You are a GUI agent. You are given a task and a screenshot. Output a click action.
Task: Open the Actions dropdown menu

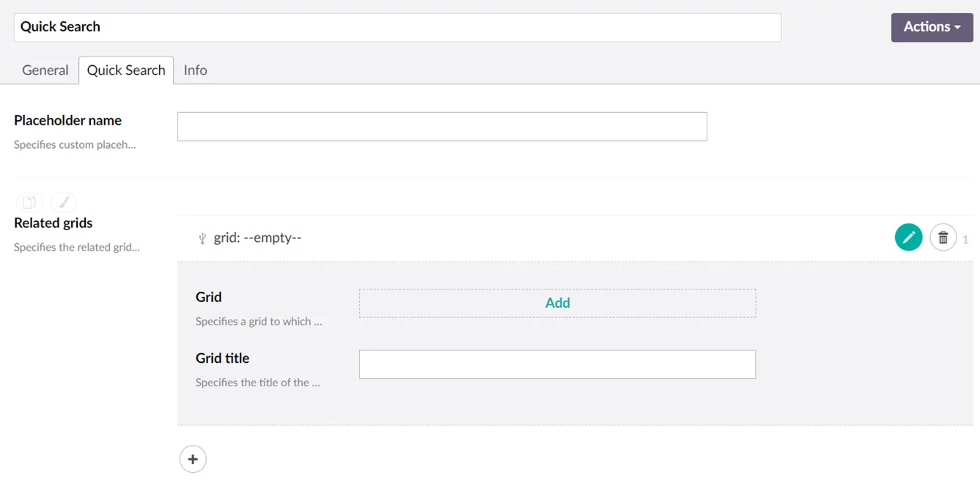(932, 27)
